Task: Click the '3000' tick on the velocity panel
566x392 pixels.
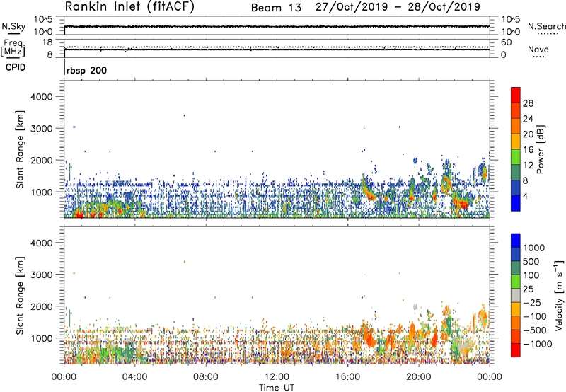Action: [x=41, y=275]
